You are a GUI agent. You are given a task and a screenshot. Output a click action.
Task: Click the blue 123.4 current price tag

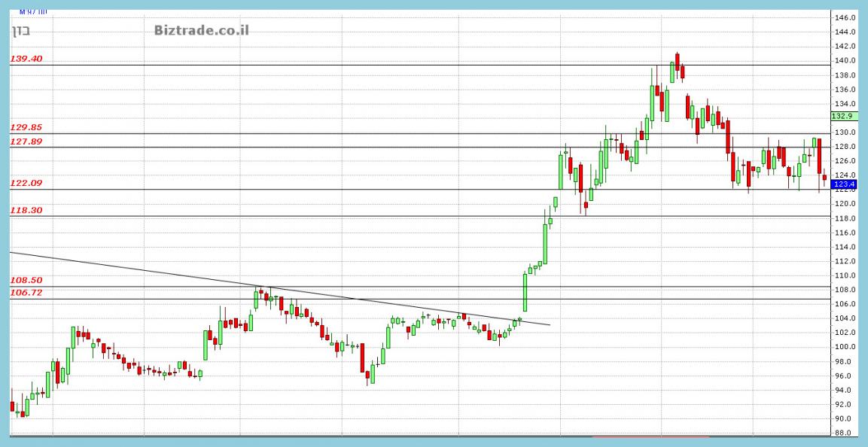[845, 184]
